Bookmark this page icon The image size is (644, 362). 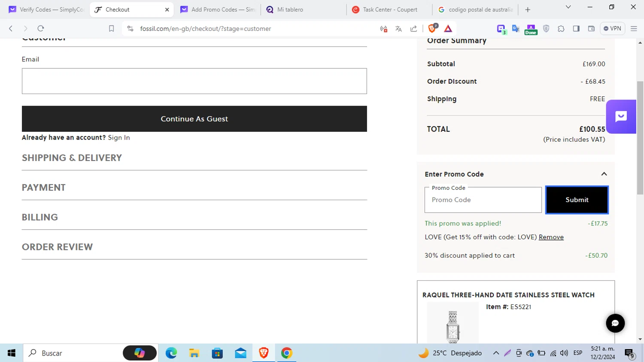click(111, 29)
